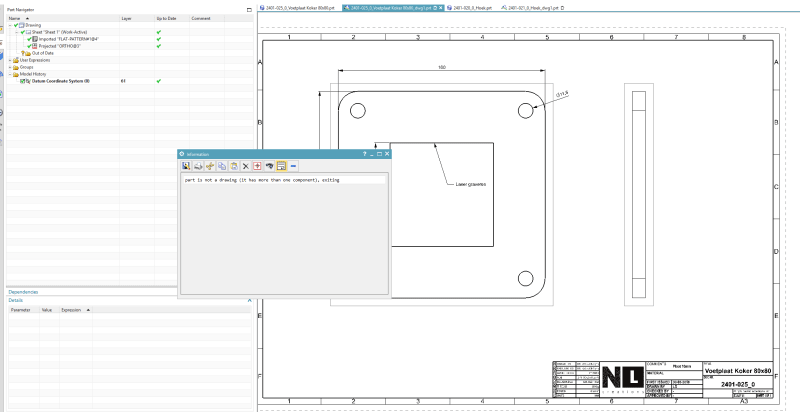Select the Laser graveren note label
The height and width of the screenshot is (412, 800).
470,184
